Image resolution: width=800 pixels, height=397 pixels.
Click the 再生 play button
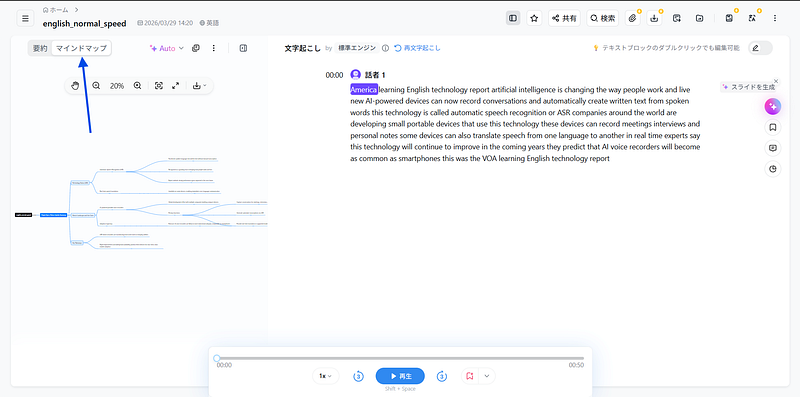(400, 376)
